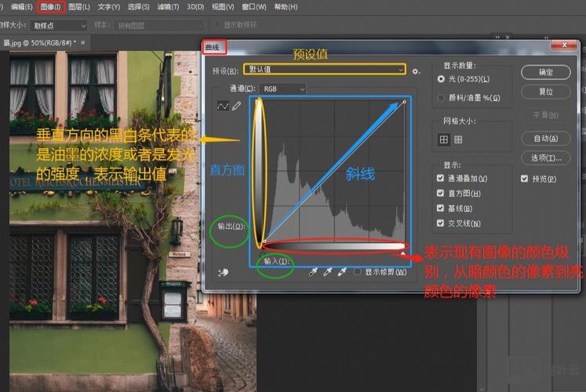The width and height of the screenshot is (586, 392).
Task: Pick the black point eyedropper
Action: click(x=314, y=271)
